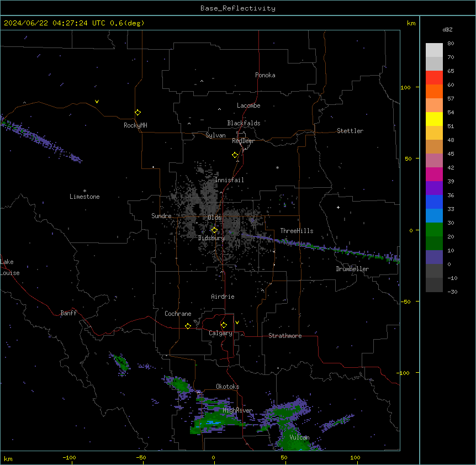This screenshot has height=465, width=476.
Task: Click the ThreeHills label
Action: tap(297, 231)
